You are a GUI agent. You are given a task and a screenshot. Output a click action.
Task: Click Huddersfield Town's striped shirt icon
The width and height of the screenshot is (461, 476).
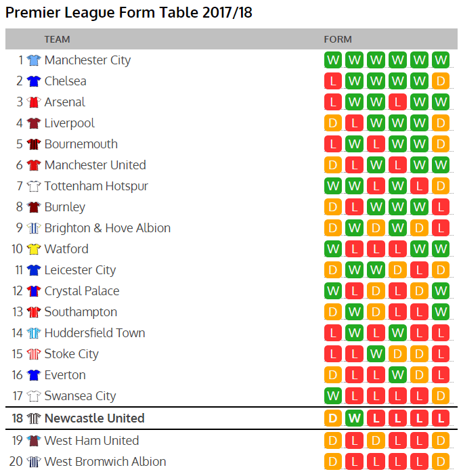tap(34, 333)
